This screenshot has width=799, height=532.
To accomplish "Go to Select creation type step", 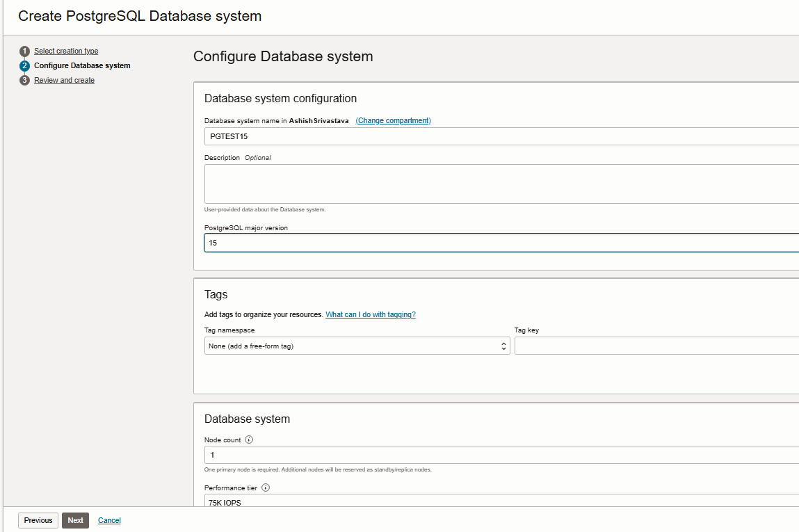I will pyautogui.click(x=66, y=51).
